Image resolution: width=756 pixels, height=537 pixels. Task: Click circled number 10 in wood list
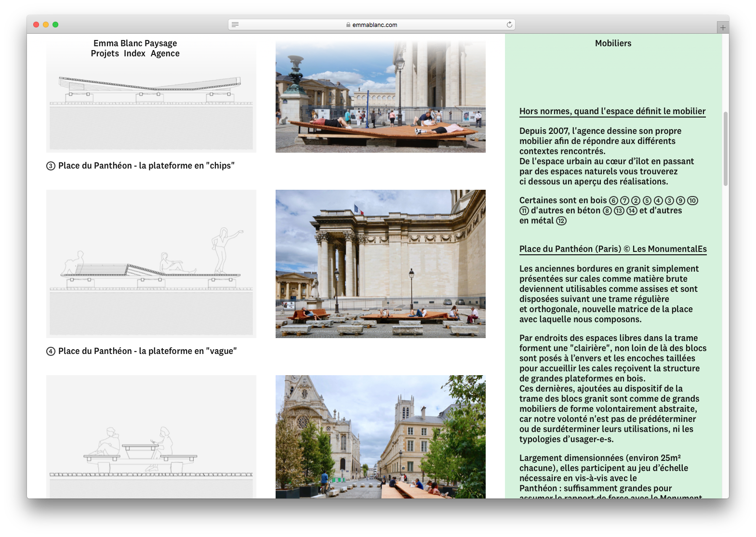(x=692, y=201)
